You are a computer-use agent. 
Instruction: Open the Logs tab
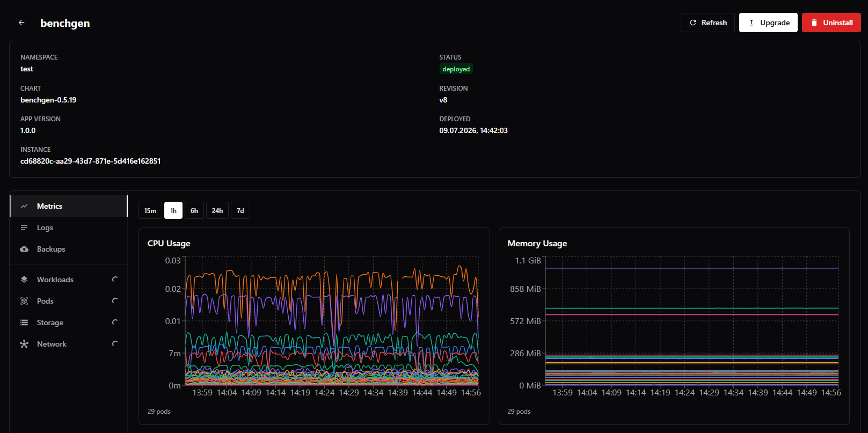68,227
